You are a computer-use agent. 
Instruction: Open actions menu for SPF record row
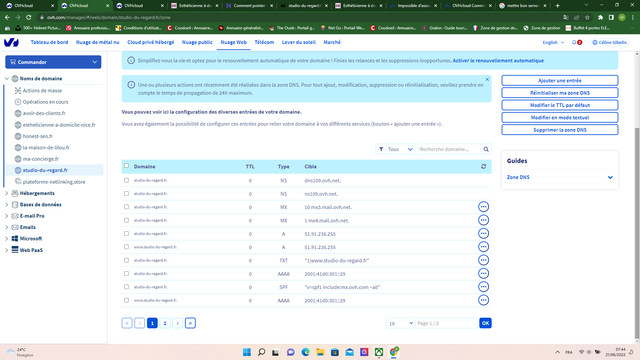tap(483, 287)
